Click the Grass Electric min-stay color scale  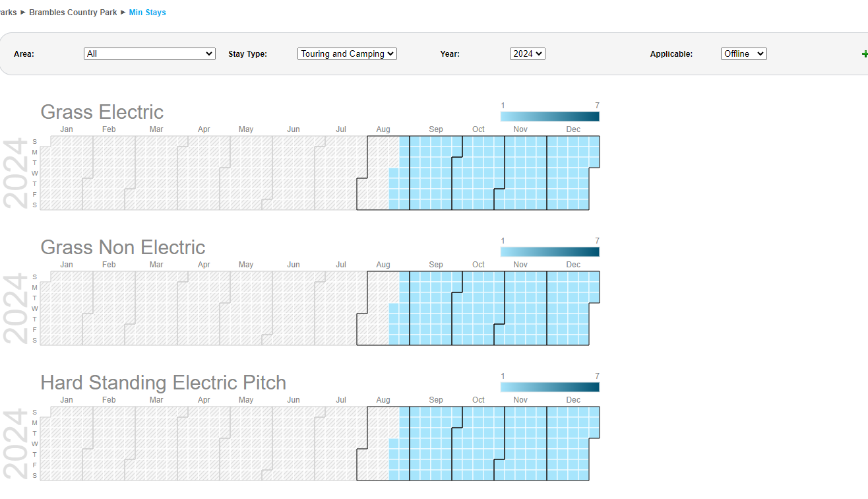(549, 117)
